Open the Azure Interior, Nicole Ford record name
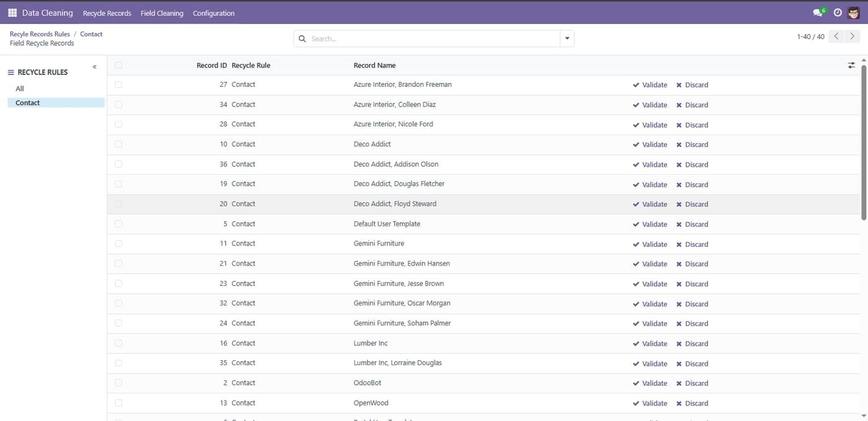This screenshot has height=421, width=868. pyautogui.click(x=393, y=124)
